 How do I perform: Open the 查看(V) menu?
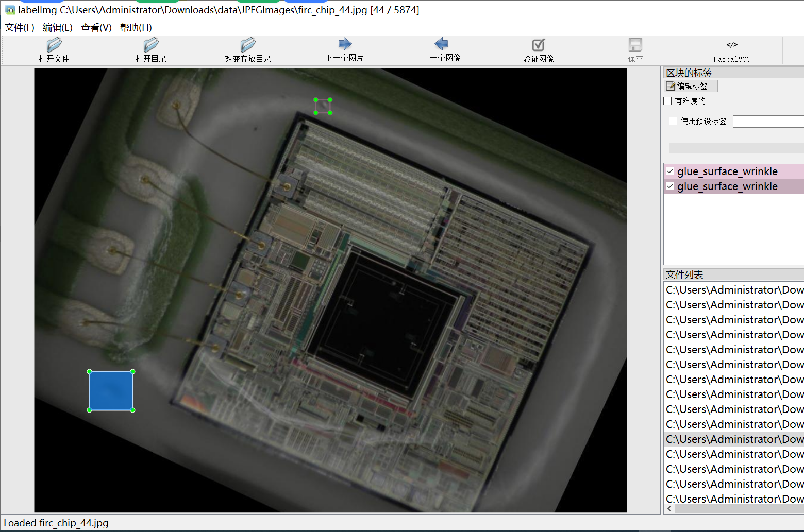pos(96,27)
